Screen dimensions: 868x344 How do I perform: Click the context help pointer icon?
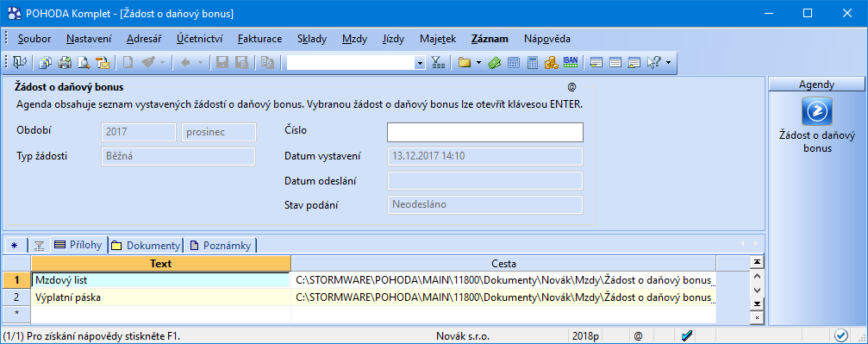[653, 63]
